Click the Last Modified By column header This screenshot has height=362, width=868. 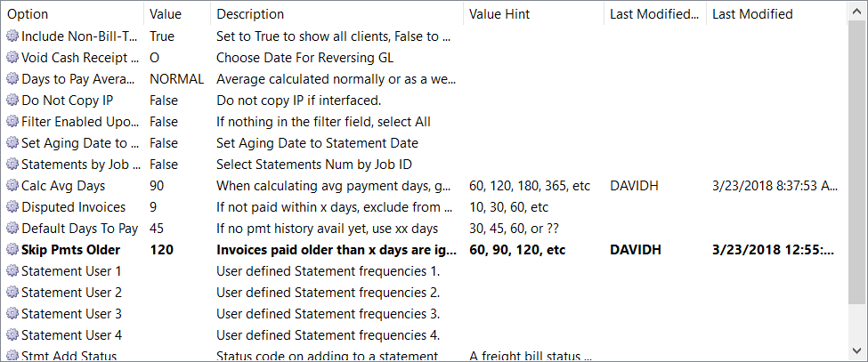click(654, 14)
